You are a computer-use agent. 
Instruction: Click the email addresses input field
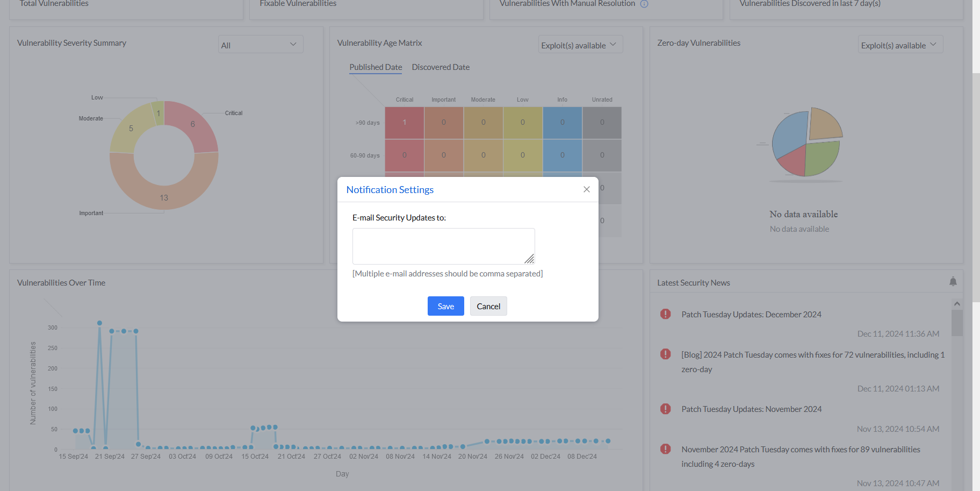point(443,246)
